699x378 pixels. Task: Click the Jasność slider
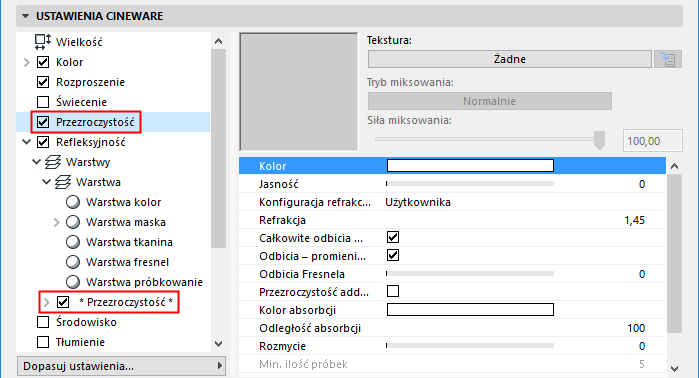[470, 184]
